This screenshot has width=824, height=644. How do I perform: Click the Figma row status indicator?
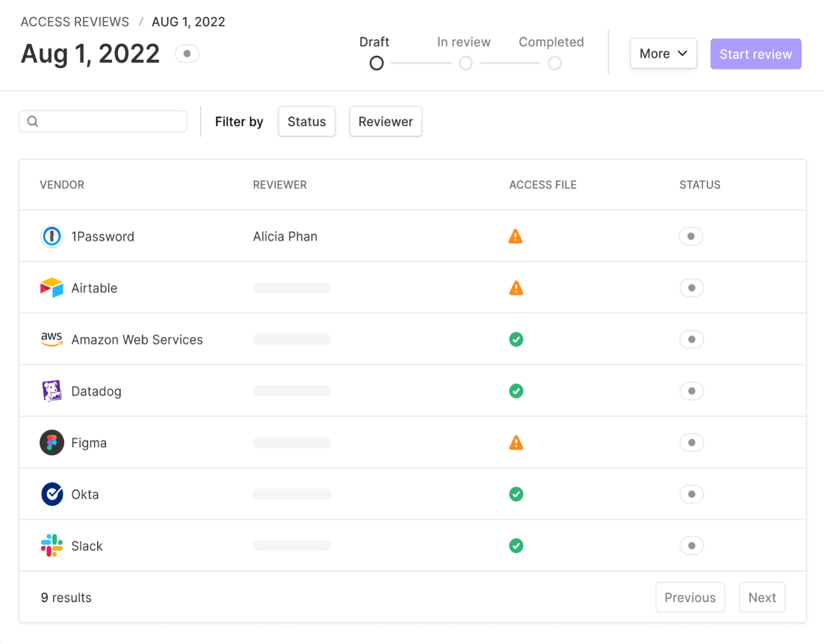click(x=692, y=442)
